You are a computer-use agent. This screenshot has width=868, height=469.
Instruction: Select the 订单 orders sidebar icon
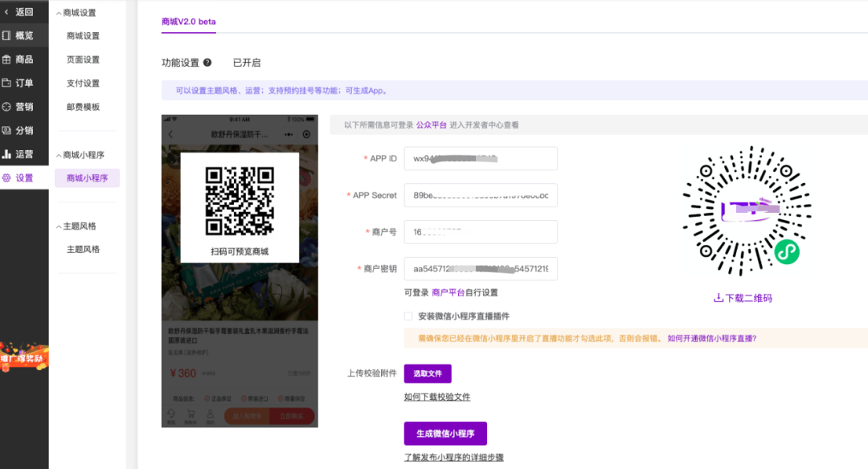(7, 83)
